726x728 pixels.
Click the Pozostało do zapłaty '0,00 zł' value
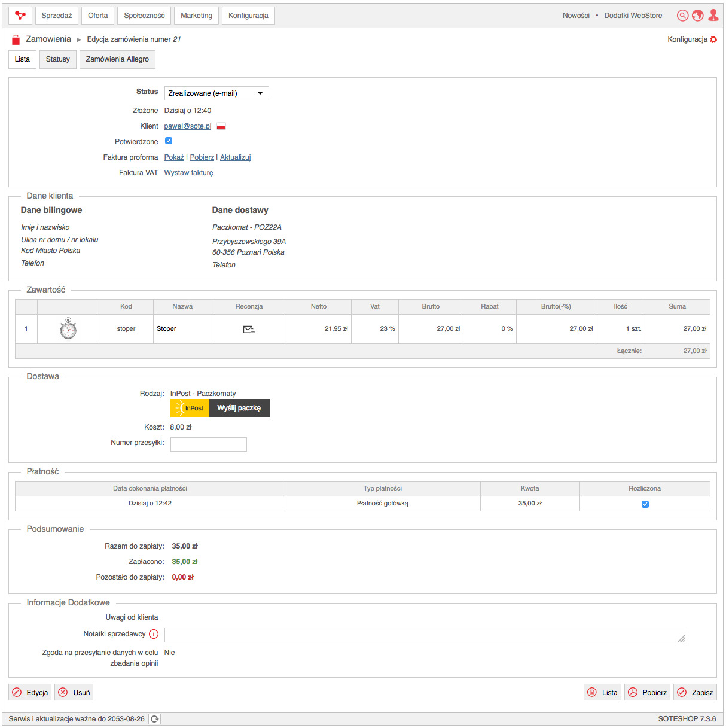(183, 577)
